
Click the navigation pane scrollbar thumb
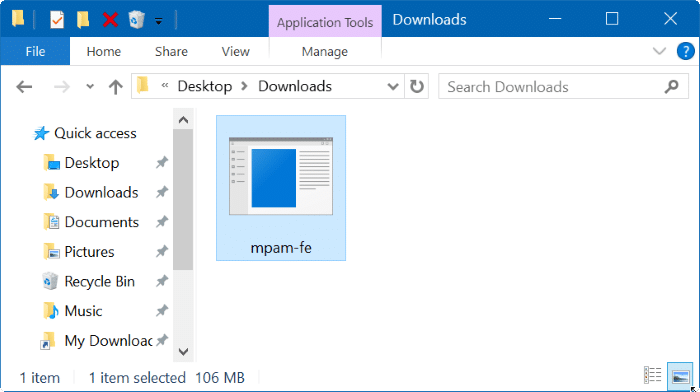click(183, 200)
